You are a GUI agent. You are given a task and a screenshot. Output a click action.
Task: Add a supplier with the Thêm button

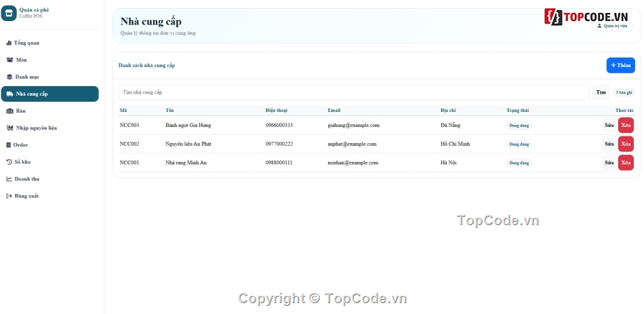[620, 65]
